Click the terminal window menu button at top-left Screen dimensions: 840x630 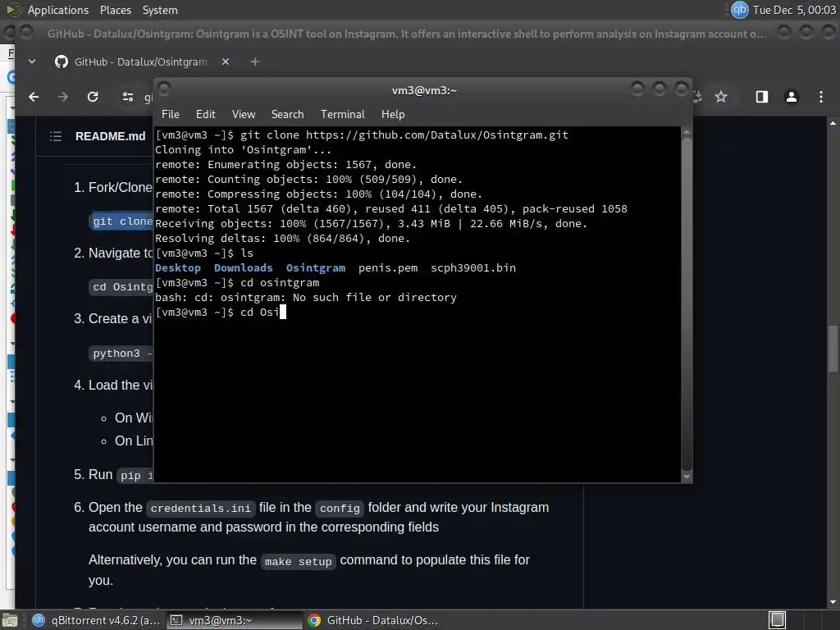[x=164, y=89]
